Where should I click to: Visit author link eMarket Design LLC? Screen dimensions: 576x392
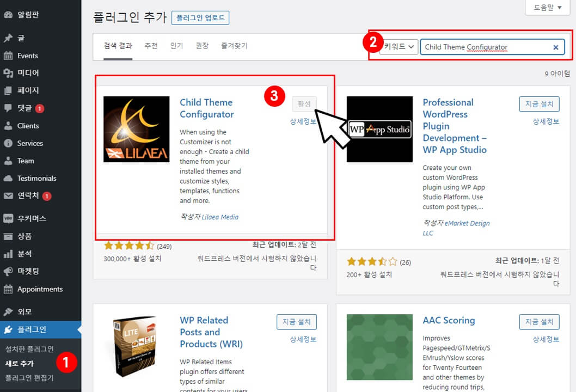(456, 228)
